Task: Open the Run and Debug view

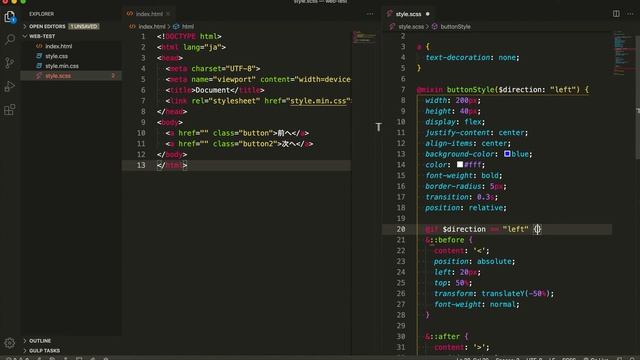Action: [10, 86]
